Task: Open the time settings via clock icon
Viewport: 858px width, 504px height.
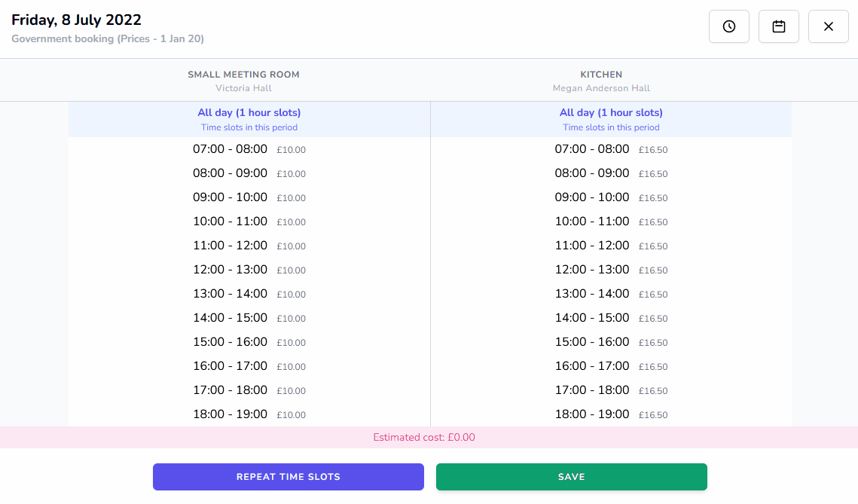Action: pyautogui.click(x=728, y=26)
